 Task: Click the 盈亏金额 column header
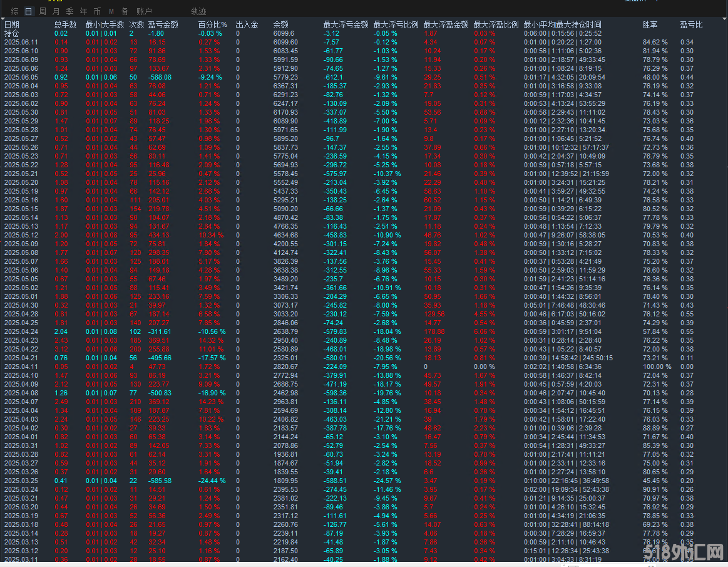click(x=163, y=24)
